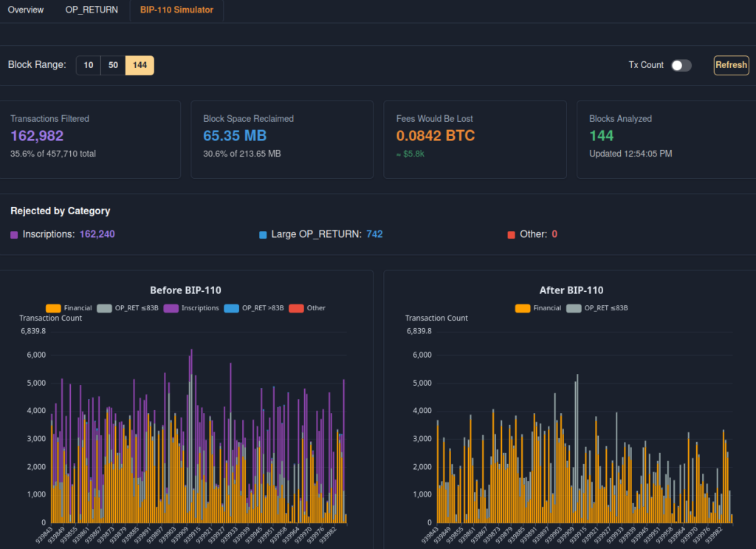Toggle Inscriptions legend swatch in Before chart
This screenshot has height=549, width=756.
click(x=172, y=308)
